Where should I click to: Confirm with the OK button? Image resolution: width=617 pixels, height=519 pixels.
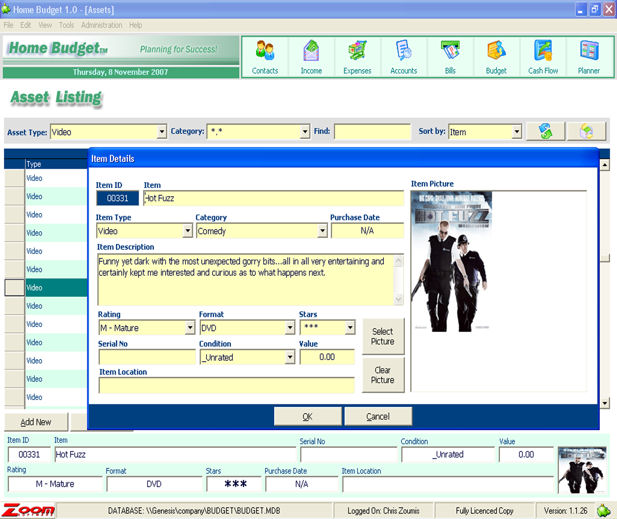coord(307,416)
